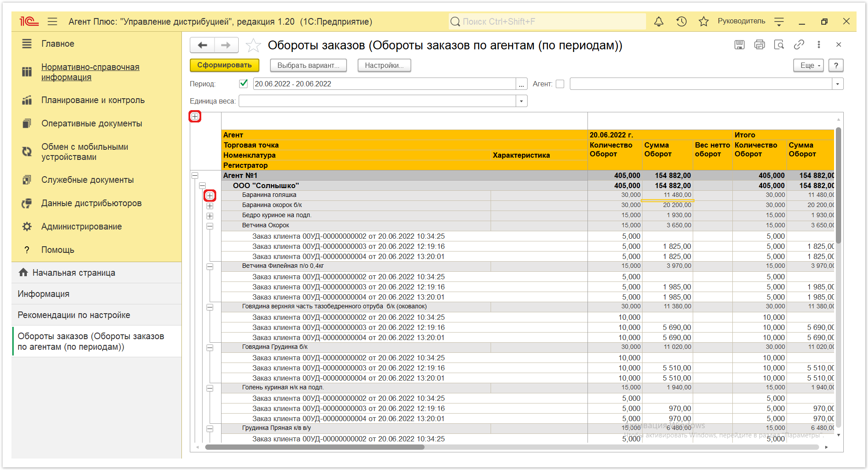
Task: Go forward with right arrow button
Action: coord(226,45)
